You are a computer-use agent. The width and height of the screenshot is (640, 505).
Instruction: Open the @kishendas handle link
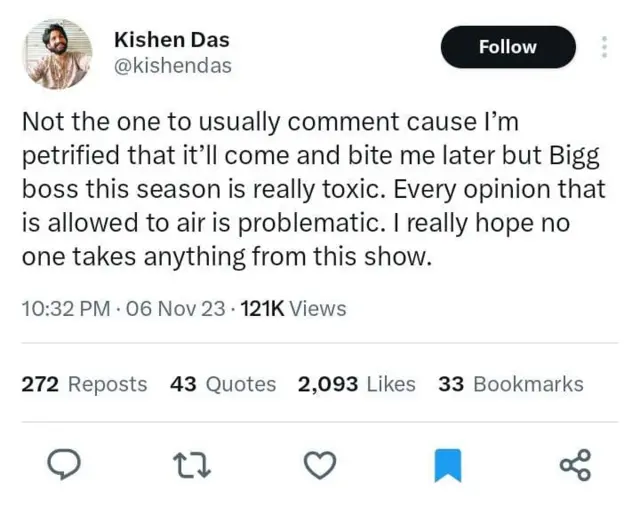(x=172, y=65)
